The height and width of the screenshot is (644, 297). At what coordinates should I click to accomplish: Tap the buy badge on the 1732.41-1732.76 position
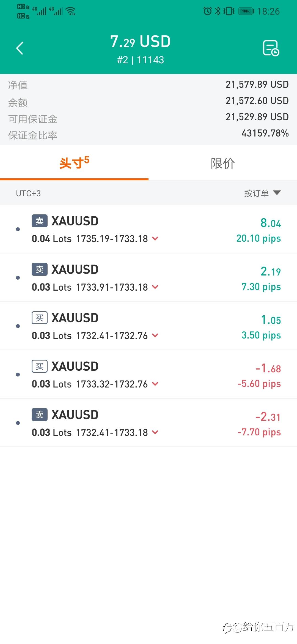(x=40, y=318)
